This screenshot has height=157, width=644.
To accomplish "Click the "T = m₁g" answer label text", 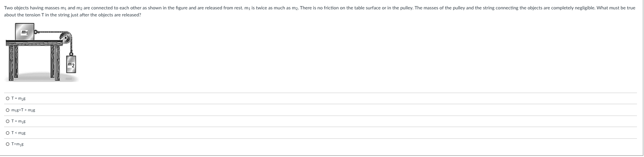I will (18, 121).
